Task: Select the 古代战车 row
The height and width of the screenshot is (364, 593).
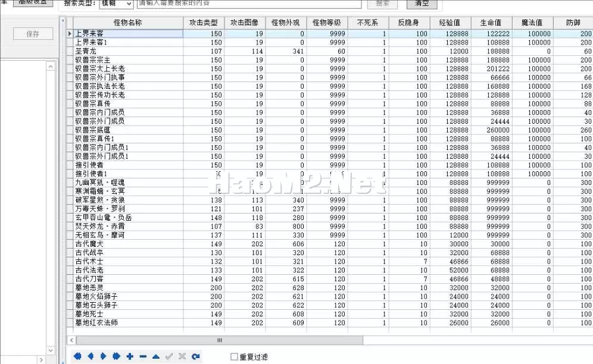Action: pyautogui.click(x=330, y=253)
